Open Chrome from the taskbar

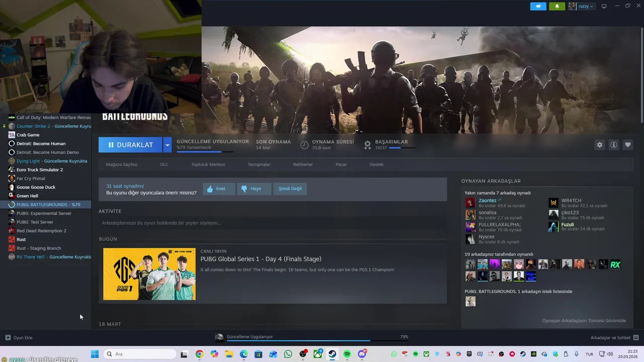[199, 354]
